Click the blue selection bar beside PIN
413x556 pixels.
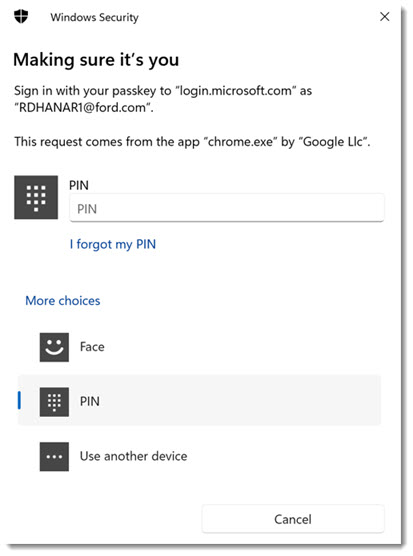coord(19,401)
